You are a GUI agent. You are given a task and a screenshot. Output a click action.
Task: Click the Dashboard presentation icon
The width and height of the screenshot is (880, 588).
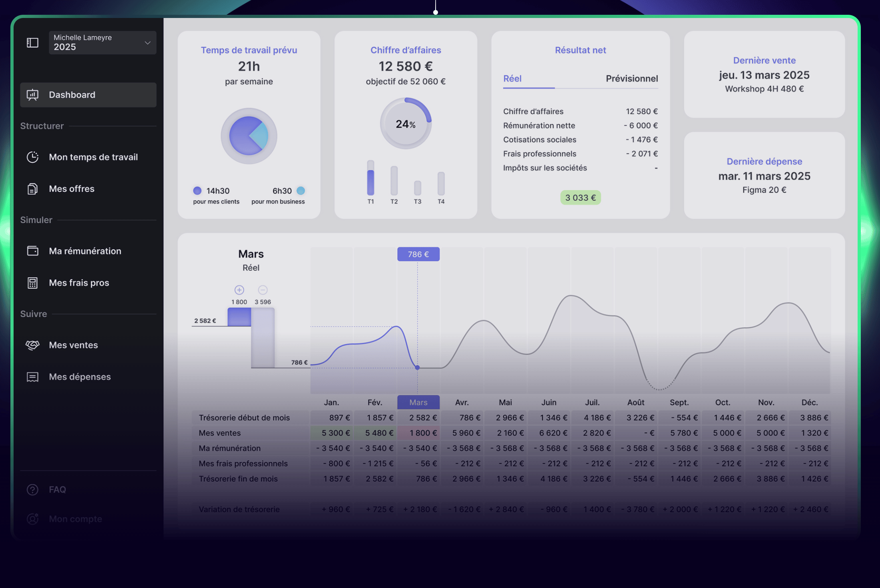32,95
